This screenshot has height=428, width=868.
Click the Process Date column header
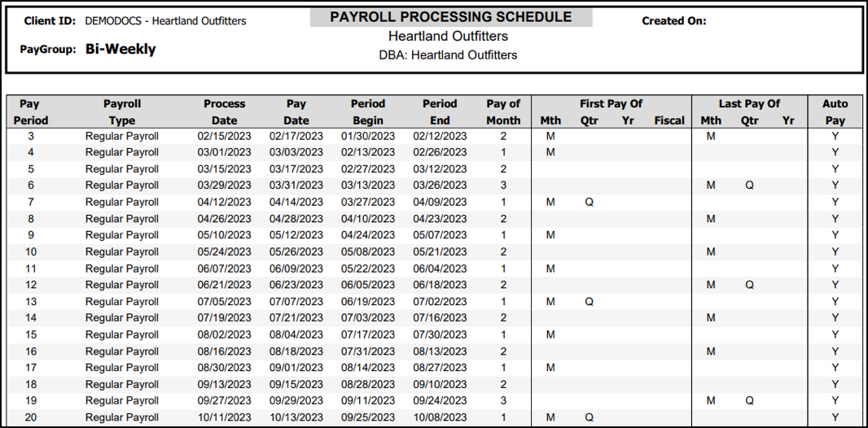point(224,112)
